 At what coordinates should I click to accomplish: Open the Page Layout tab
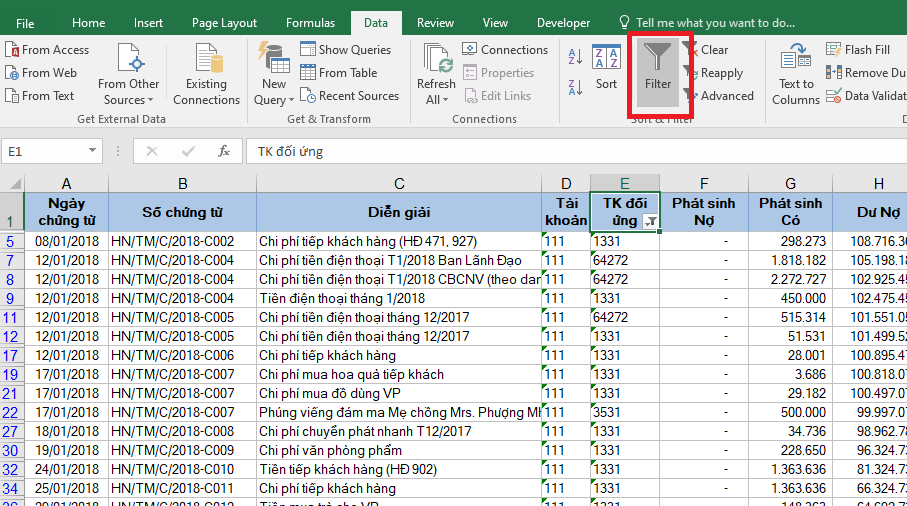pyautogui.click(x=224, y=23)
